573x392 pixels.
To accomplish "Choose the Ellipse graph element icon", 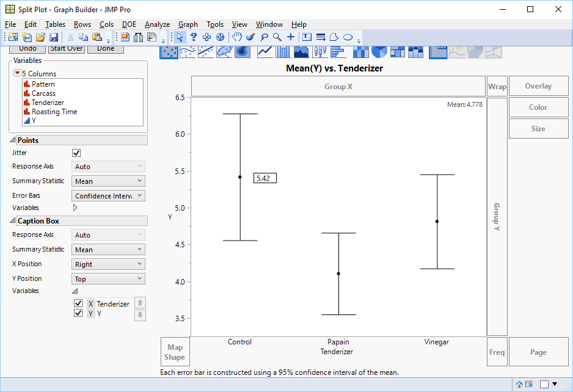I will tap(224, 51).
